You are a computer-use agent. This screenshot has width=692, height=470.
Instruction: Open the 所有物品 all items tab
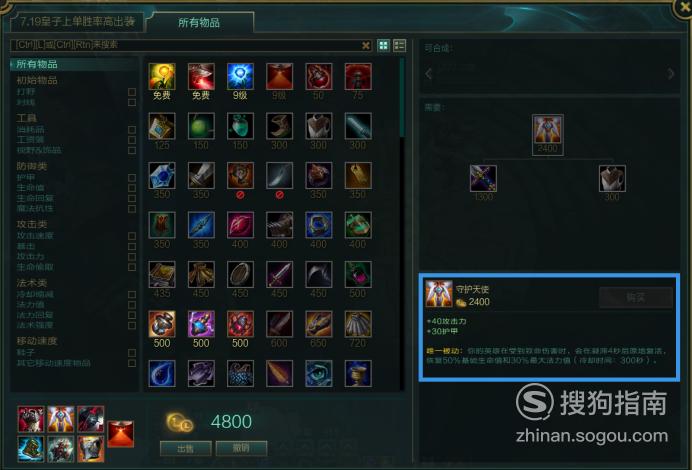point(199,23)
